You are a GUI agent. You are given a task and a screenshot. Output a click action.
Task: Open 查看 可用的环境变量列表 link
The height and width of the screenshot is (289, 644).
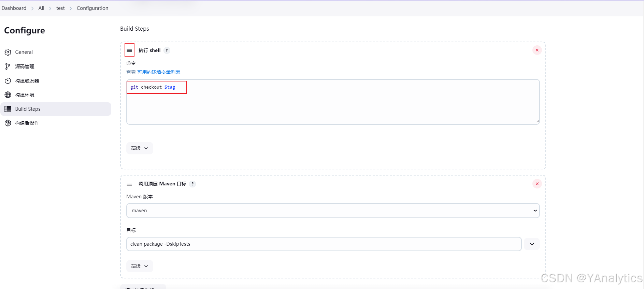pyautogui.click(x=153, y=72)
